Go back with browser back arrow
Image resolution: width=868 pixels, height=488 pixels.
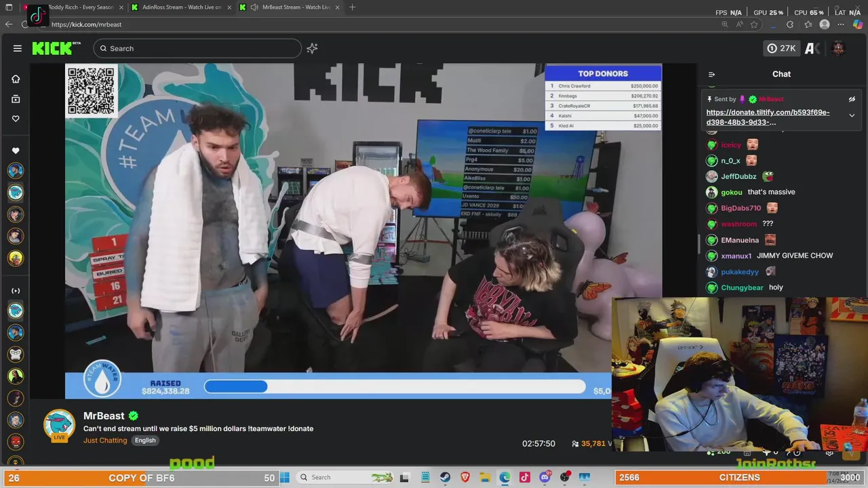[x=9, y=24]
